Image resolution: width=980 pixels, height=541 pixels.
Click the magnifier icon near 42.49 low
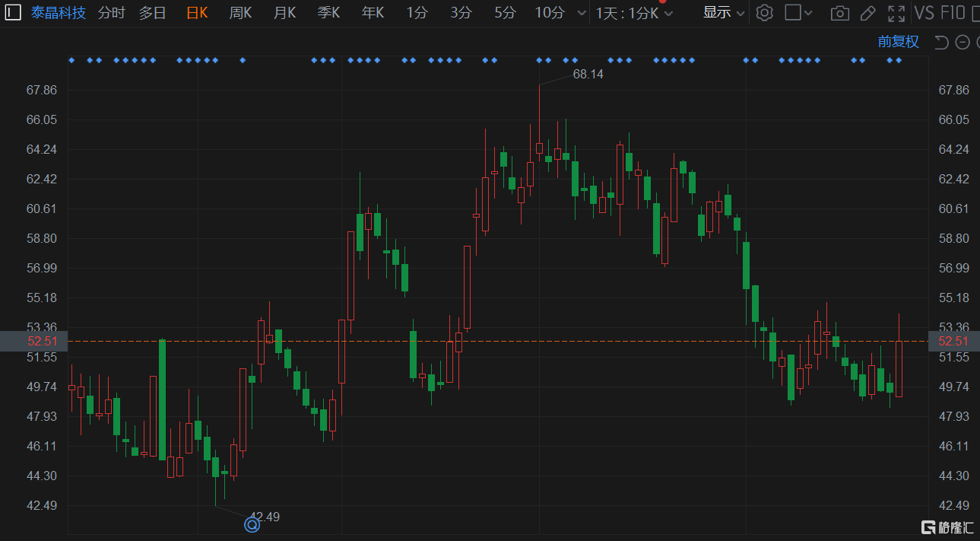click(x=252, y=524)
